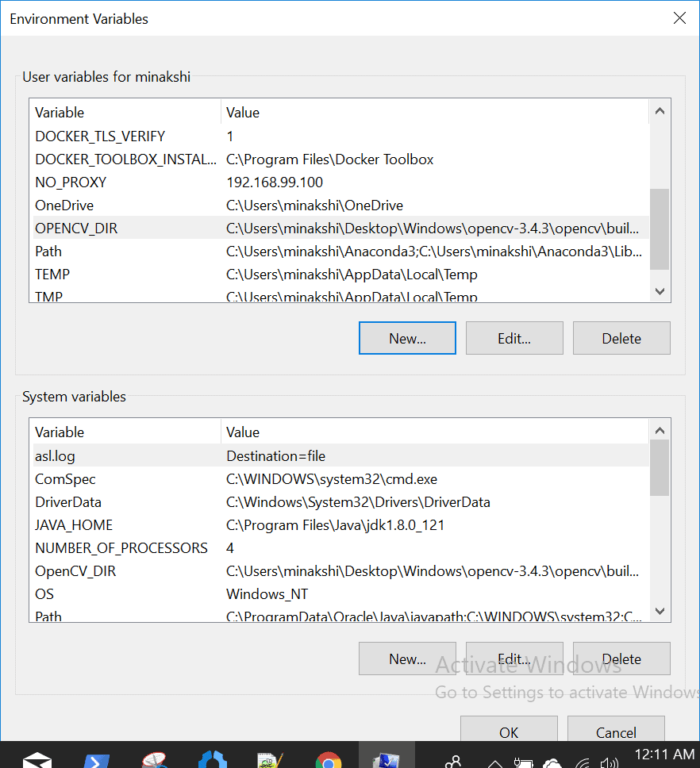Open Notepad++ from the taskbar
This screenshot has height=768, width=700.
(270, 760)
